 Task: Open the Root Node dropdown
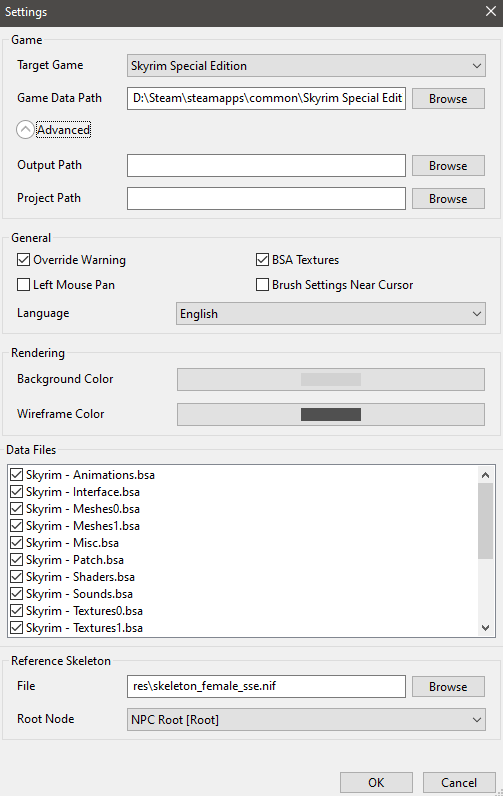(x=306, y=720)
